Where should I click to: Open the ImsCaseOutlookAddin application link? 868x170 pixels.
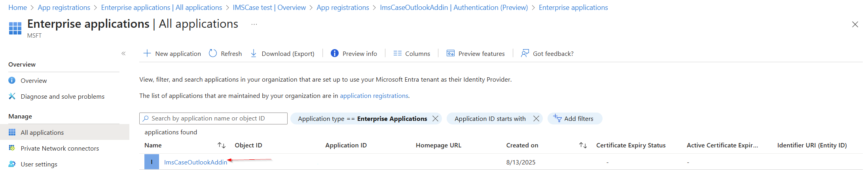coord(195,162)
